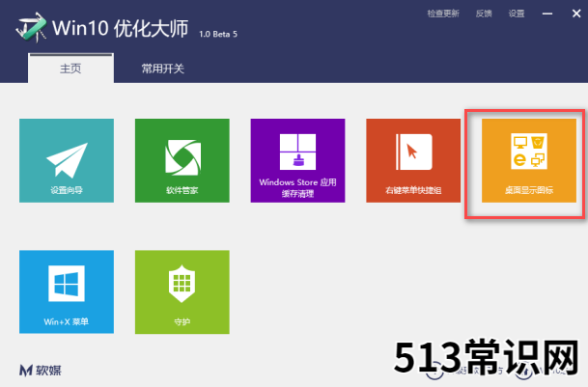Image resolution: width=588 pixels, height=387 pixels.
Task: Close the Win10 优化大师 window
Action: pos(576,14)
